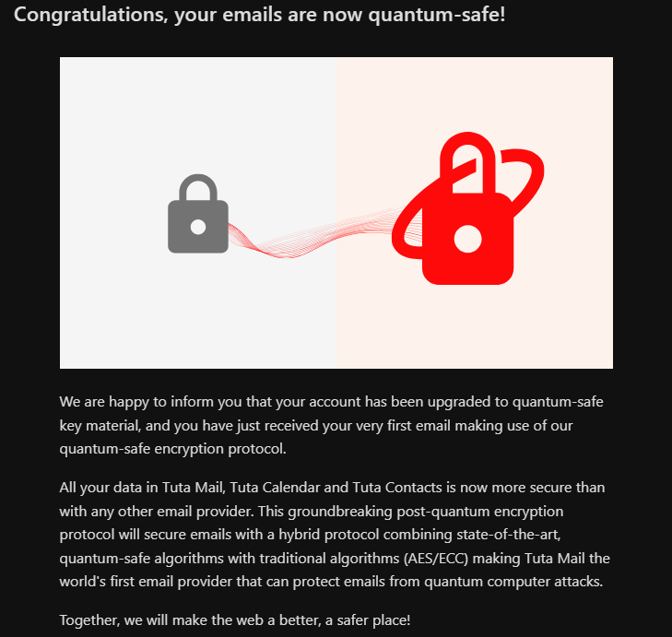Click the "quantum-safe!" words in heading
Screen dimensions: 672x637
(445, 16)
